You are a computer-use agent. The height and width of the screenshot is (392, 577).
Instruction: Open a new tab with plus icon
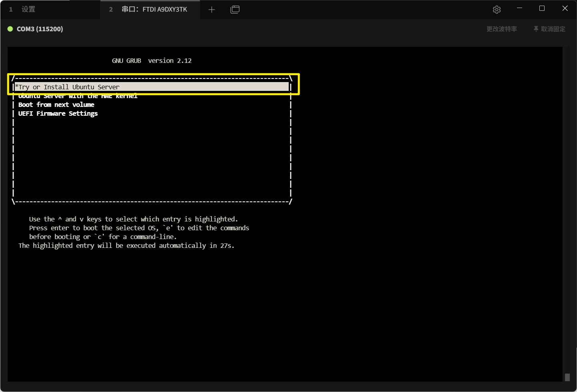pos(212,10)
